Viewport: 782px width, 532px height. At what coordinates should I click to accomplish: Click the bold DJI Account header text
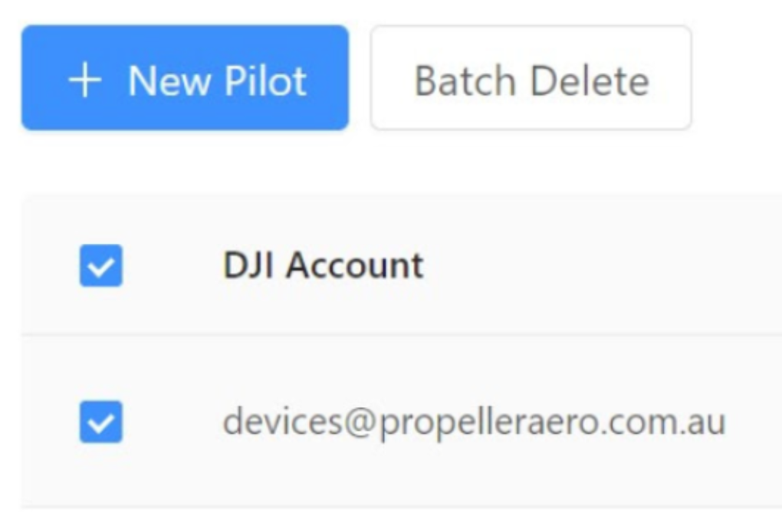click(x=323, y=265)
